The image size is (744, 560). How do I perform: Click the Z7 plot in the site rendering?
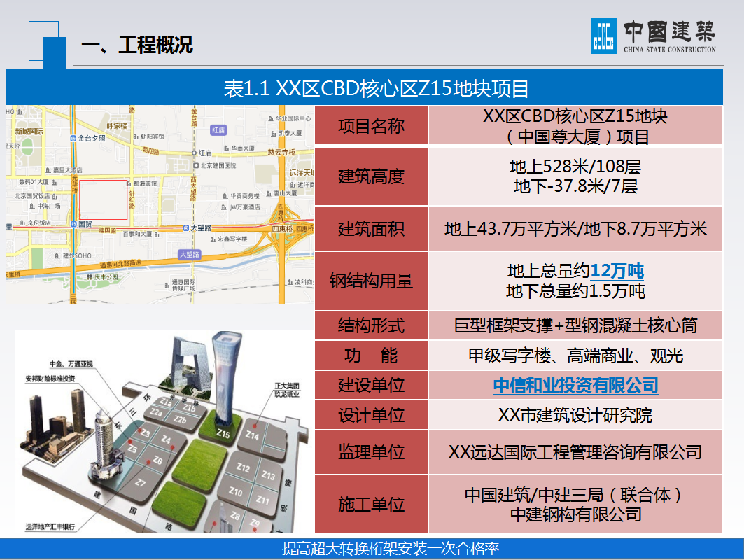coord(140,483)
